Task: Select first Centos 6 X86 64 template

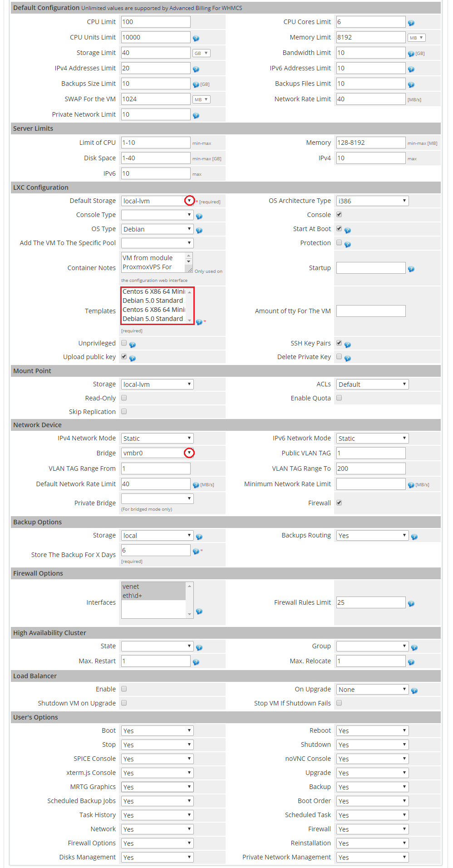Action: click(153, 291)
